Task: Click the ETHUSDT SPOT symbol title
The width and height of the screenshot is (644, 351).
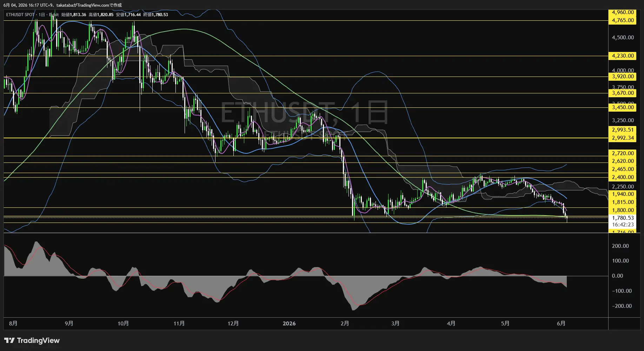Action: click(20, 15)
